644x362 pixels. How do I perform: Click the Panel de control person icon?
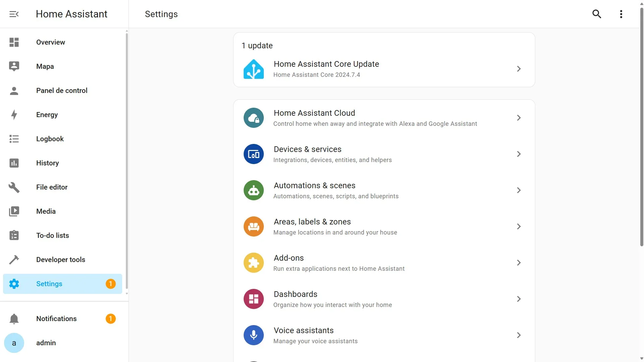click(x=14, y=91)
